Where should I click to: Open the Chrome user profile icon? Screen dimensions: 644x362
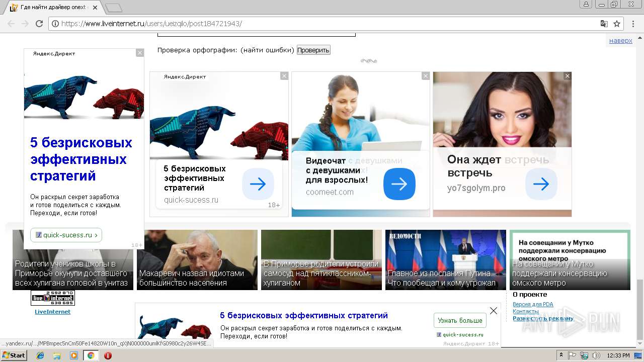pyautogui.click(x=586, y=4)
